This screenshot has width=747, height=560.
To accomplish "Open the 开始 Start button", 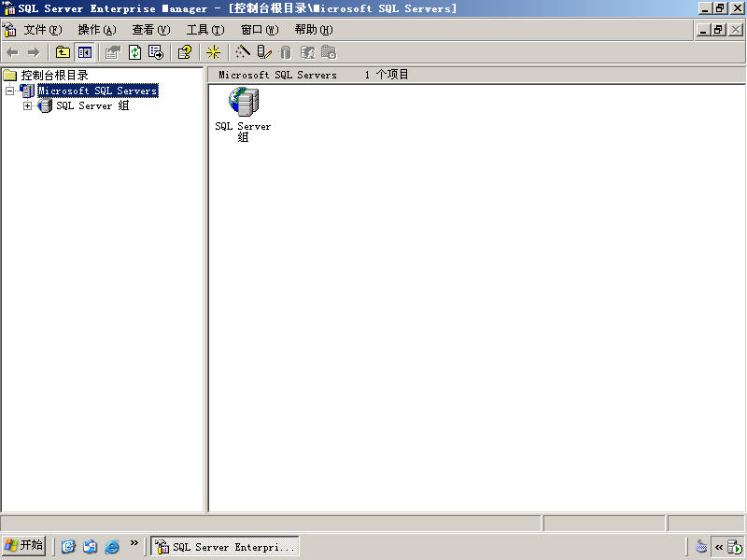I will click(24, 545).
